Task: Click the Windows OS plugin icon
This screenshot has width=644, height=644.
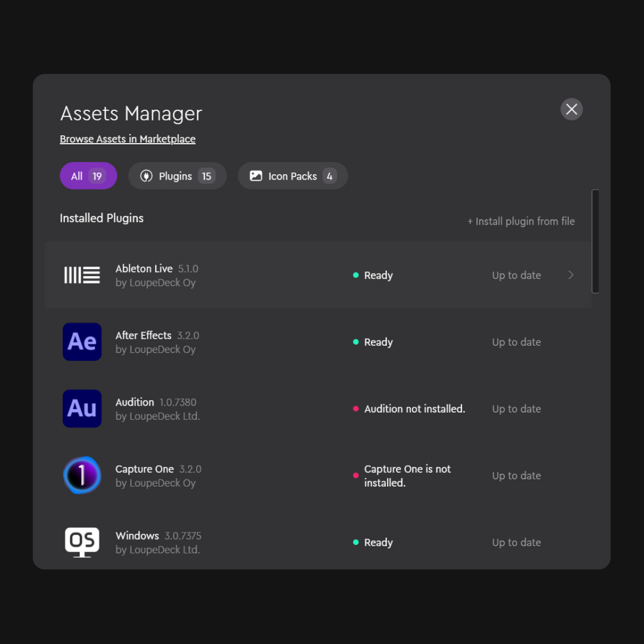Action: click(x=82, y=542)
